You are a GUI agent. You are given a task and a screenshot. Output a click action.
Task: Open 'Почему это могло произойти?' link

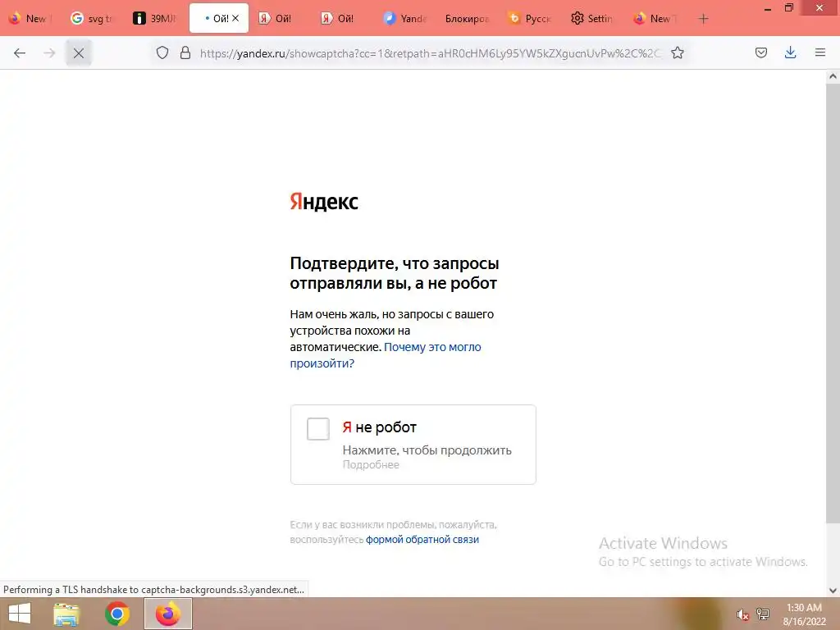(386, 355)
